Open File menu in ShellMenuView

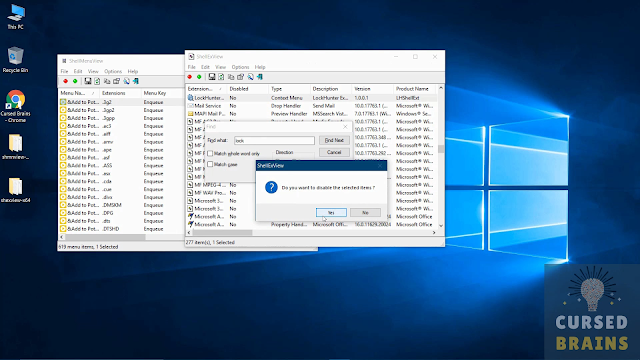point(64,71)
